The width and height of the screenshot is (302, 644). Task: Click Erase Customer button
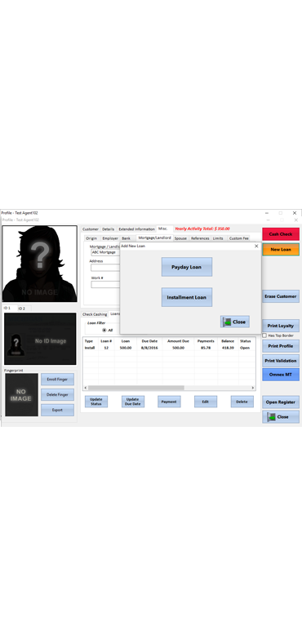281,296
